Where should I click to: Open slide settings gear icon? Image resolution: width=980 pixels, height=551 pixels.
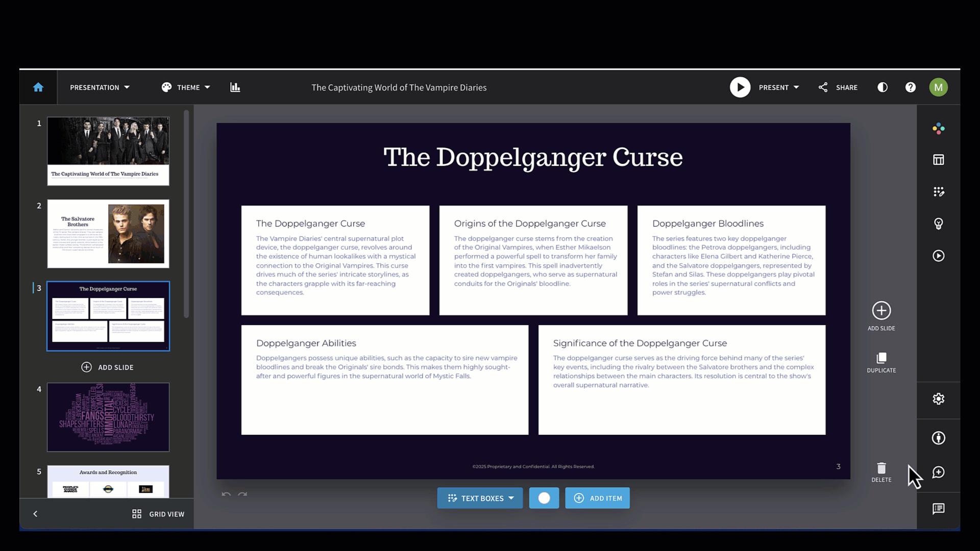[x=939, y=399]
